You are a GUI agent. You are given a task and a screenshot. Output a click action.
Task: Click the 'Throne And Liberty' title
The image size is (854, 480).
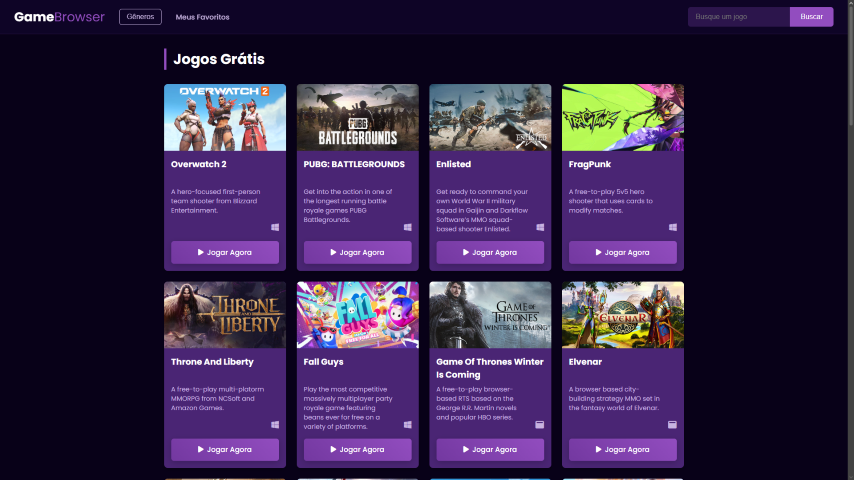coord(212,362)
